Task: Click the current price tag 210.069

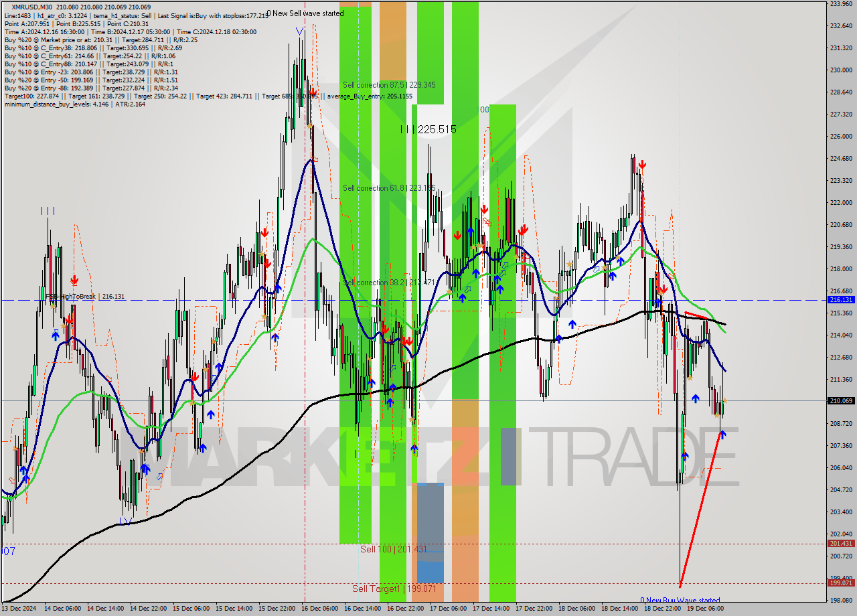Action: [x=840, y=400]
